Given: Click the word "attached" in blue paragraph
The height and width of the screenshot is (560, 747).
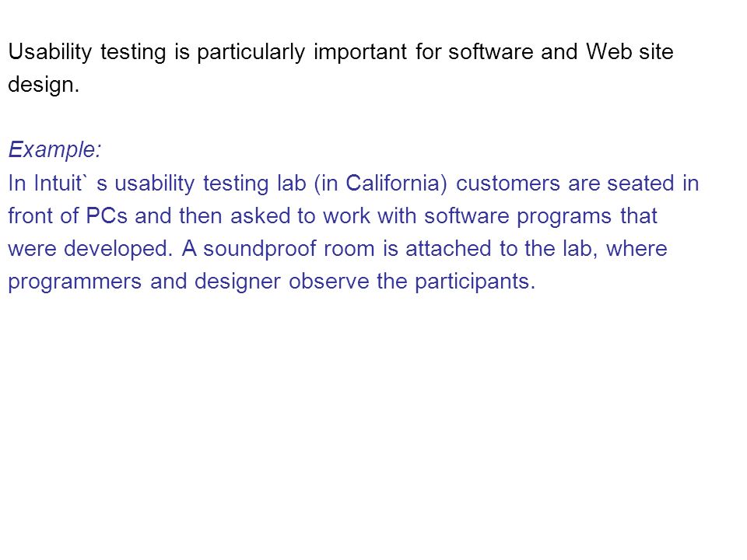Looking at the screenshot, I should 448,249.
